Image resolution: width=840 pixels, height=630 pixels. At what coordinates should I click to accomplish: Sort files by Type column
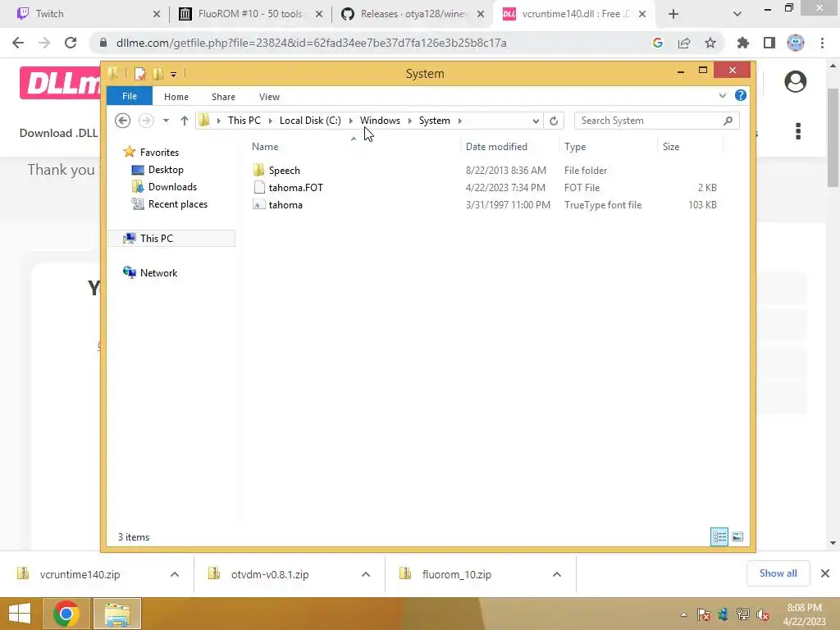[575, 147]
